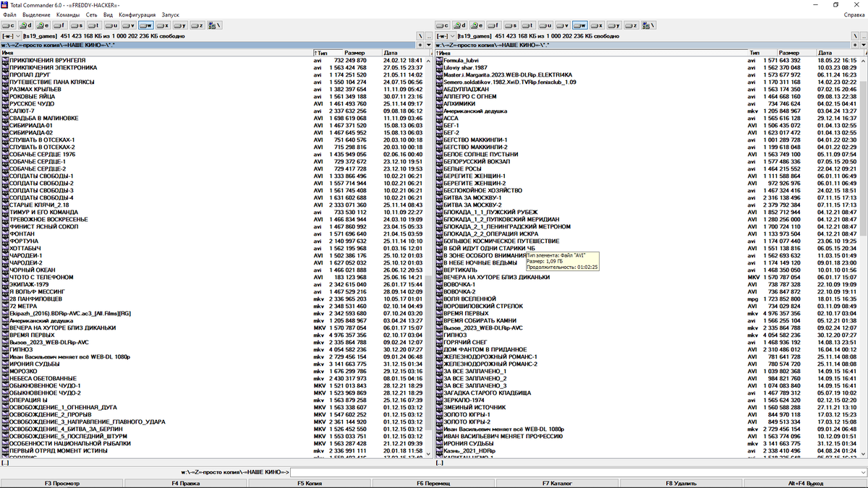
Task: Focus the command line input field
Action: click(578, 472)
